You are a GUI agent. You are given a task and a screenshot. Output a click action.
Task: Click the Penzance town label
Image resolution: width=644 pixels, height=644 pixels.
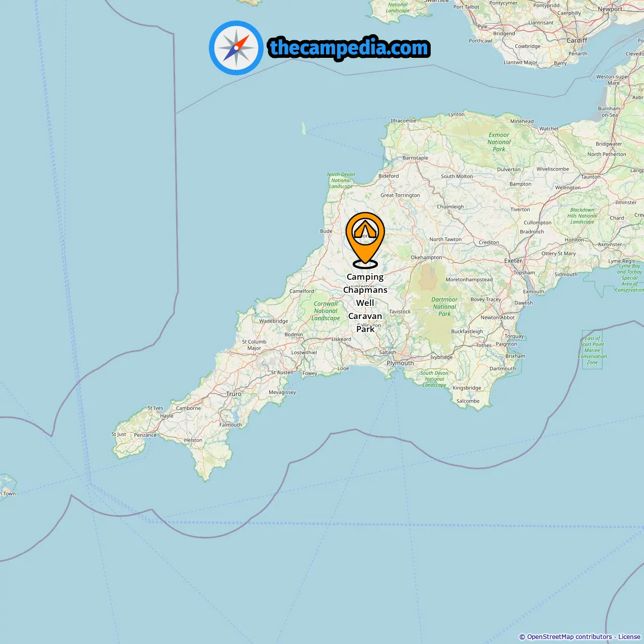[145, 435]
